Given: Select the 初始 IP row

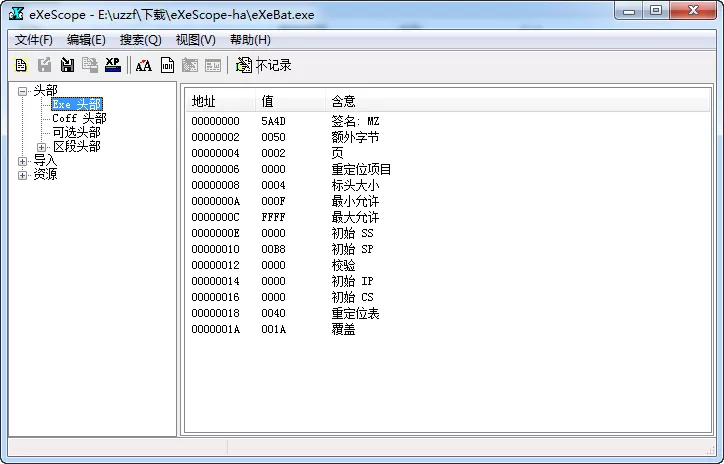Looking at the screenshot, I should 447,281.
